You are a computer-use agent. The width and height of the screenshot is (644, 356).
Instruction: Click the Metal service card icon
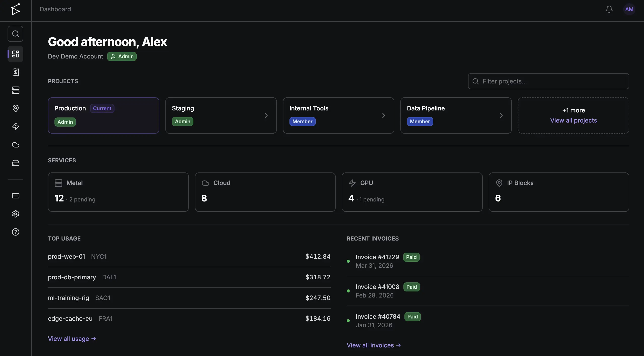click(x=58, y=183)
